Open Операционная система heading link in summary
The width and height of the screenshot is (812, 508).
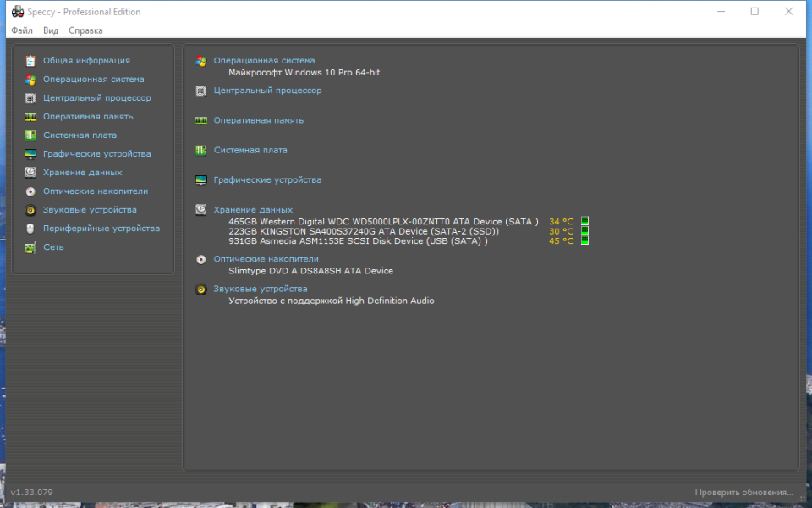[264, 61]
